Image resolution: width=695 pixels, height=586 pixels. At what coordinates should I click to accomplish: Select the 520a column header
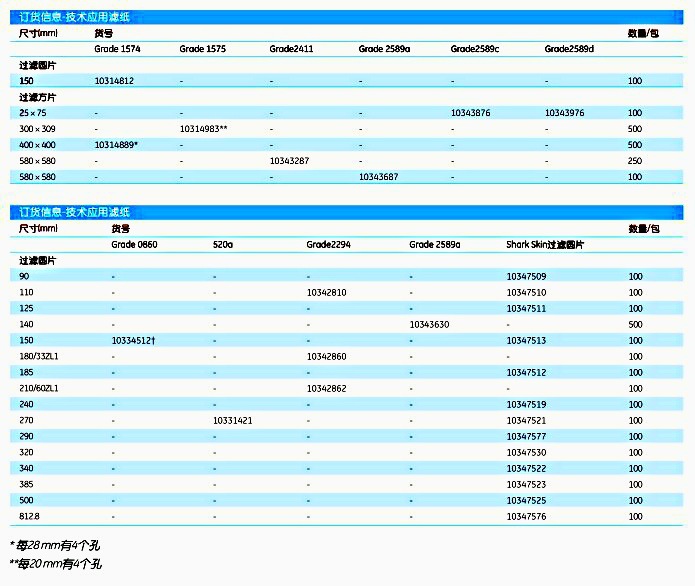tap(222, 244)
